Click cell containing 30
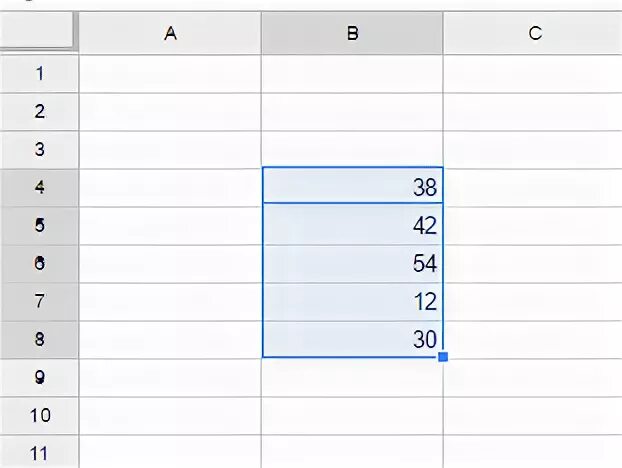 pyautogui.click(x=353, y=339)
